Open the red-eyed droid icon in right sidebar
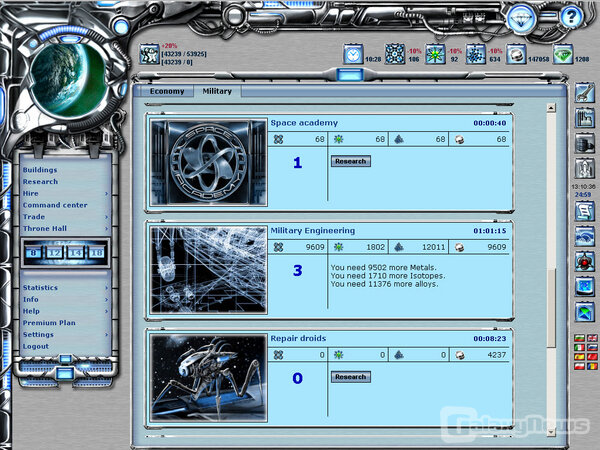Viewport: 600px width, 450px height. tap(585, 262)
